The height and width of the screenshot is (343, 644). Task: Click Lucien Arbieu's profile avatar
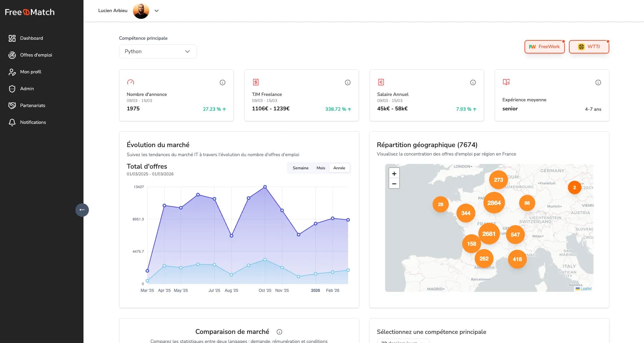tap(141, 11)
